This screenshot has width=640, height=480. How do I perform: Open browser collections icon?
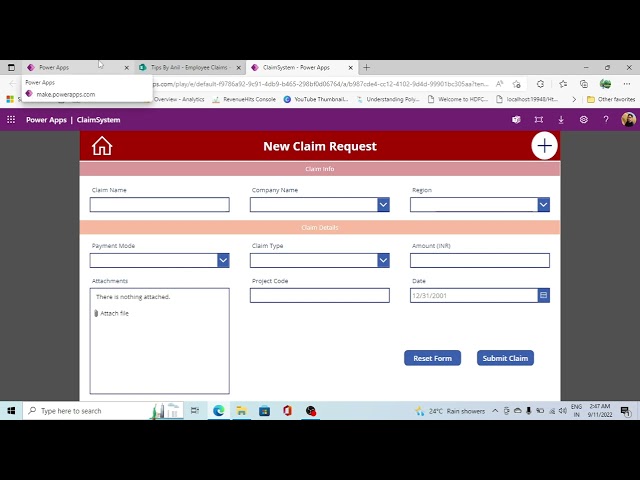coord(584,84)
